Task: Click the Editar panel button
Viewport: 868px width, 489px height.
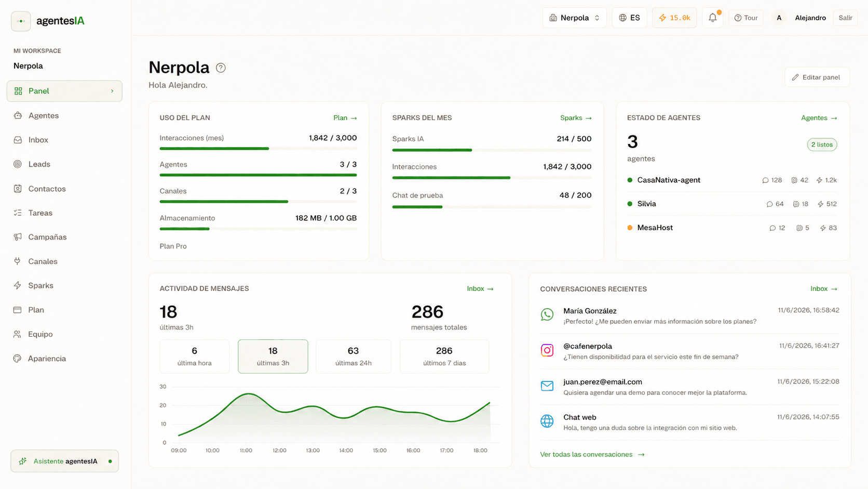Action: (x=817, y=77)
